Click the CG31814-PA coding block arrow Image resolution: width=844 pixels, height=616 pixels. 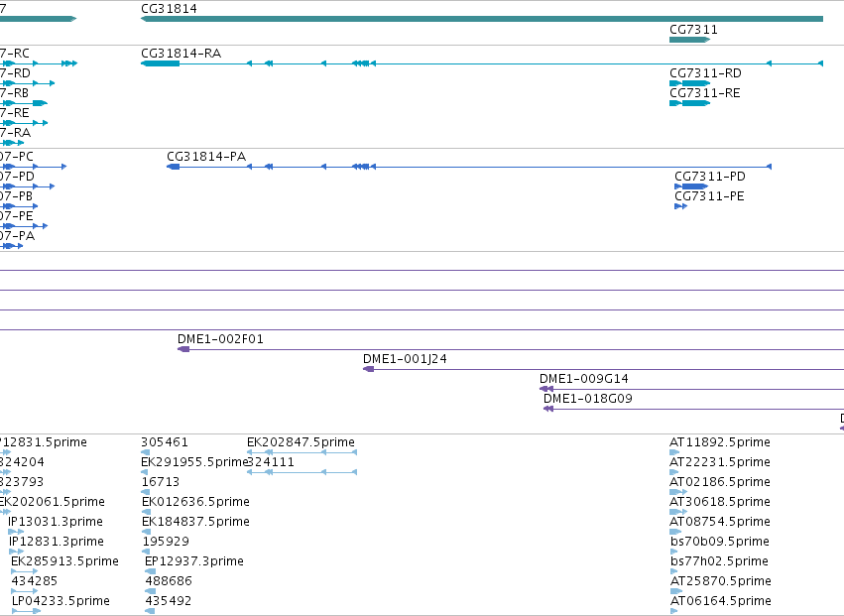pyautogui.click(x=174, y=167)
